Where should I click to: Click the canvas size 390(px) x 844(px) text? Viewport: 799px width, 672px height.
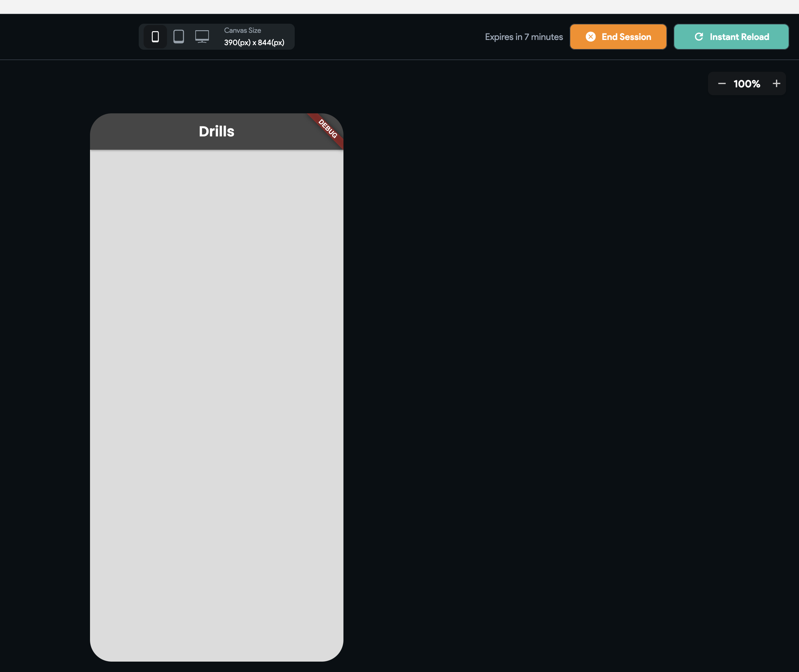tap(254, 43)
